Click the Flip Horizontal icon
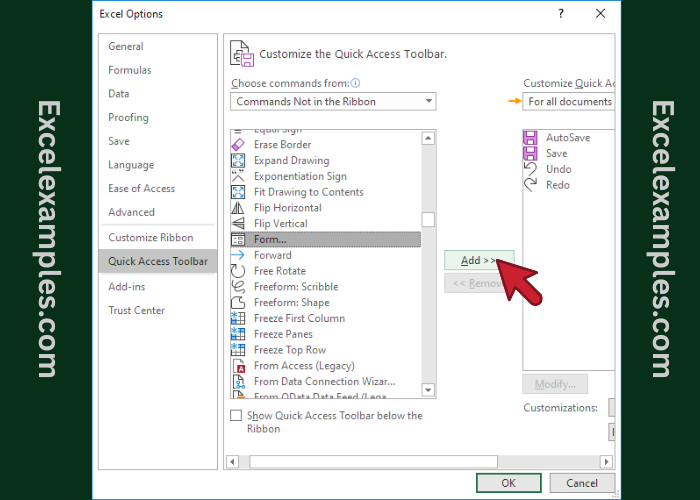This screenshot has width=700, height=500. [238, 208]
